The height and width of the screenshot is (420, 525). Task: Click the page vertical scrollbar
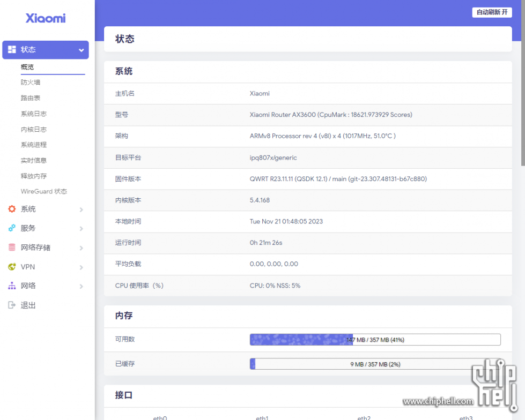tap(523, 84)
